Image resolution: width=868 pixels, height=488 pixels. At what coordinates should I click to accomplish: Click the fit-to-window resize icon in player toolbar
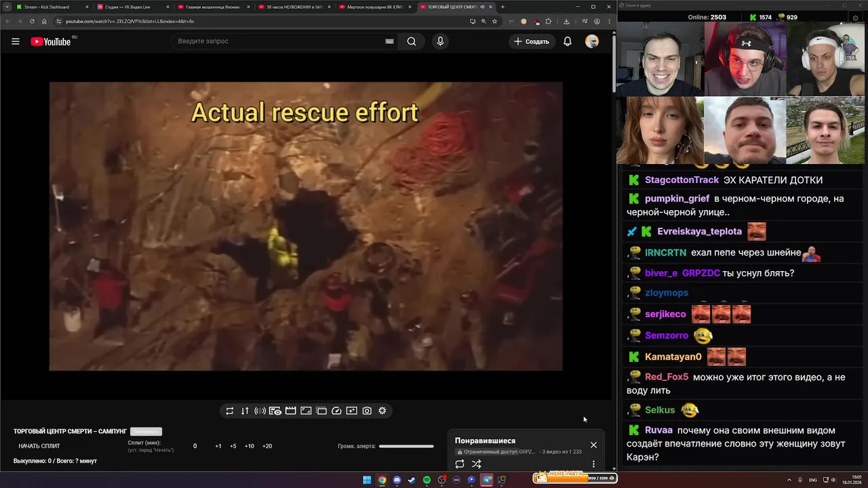[306, 411]
